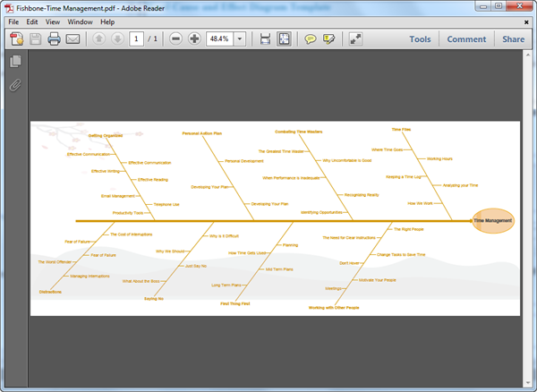The height and width of the screenshot is (392, 537).
Task: Click the Just Say No text
Action: [196, 266]
